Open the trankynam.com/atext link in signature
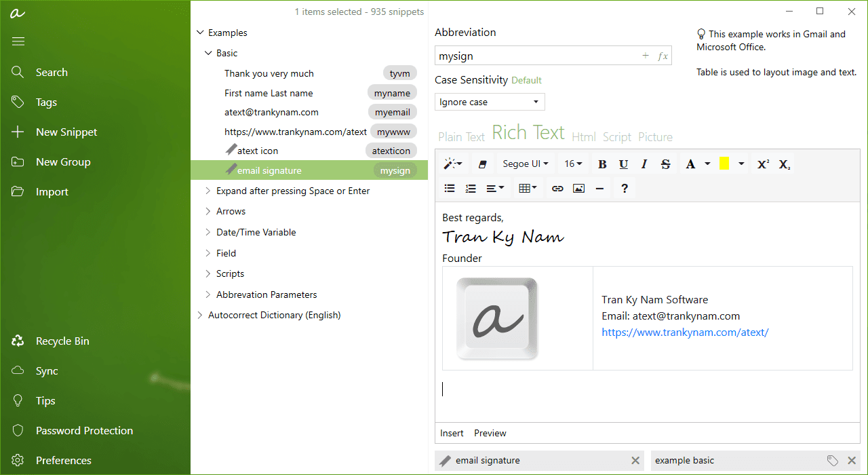Image resolution: width=868 pixels, height=475 pixels. point(685,332)
